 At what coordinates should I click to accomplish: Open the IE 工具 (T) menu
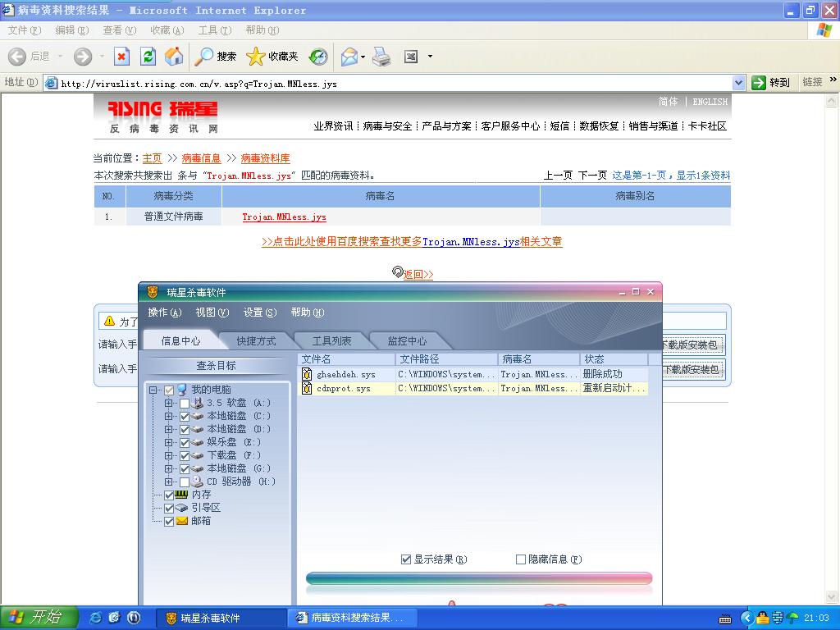[x=215, y=30]
